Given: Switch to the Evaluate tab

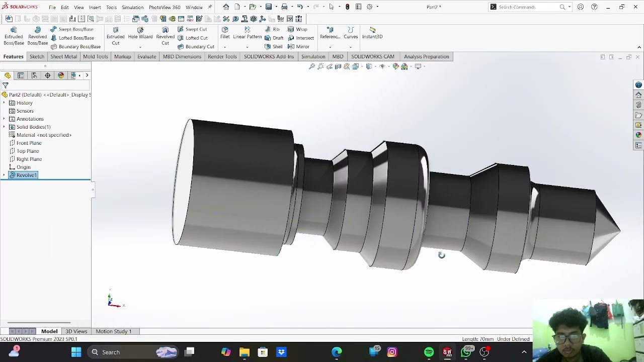Looking at the screenshot, I should (x=147, y=57).
